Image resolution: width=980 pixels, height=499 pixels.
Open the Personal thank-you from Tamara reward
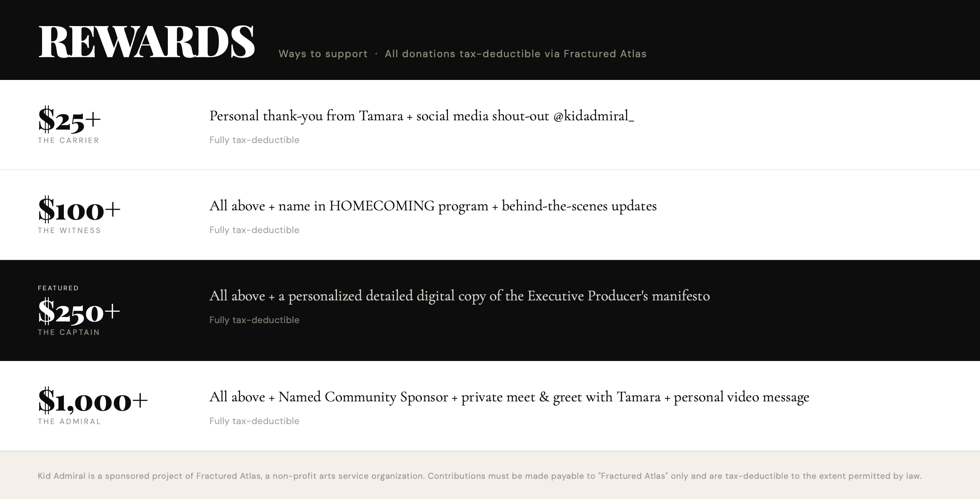421,116
